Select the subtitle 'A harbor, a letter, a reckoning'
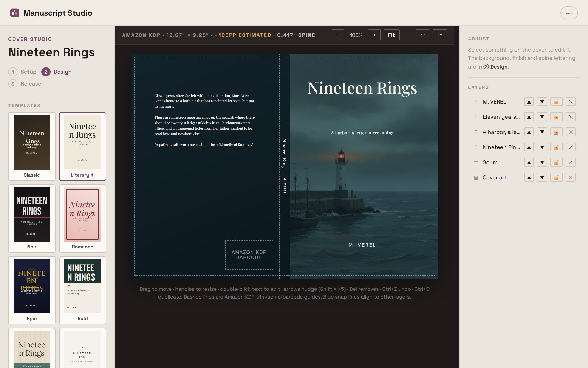This screenshot has height=368, width=588. 362,133
